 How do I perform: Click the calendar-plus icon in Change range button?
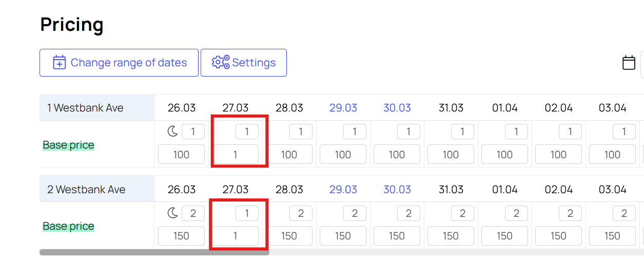click(x=60, y=63)
